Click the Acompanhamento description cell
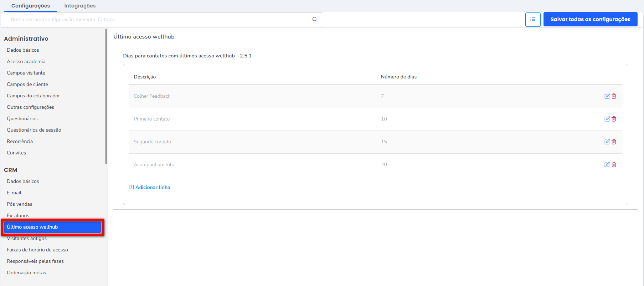Viewport: 644px width, 286px height. pos(154,164)
